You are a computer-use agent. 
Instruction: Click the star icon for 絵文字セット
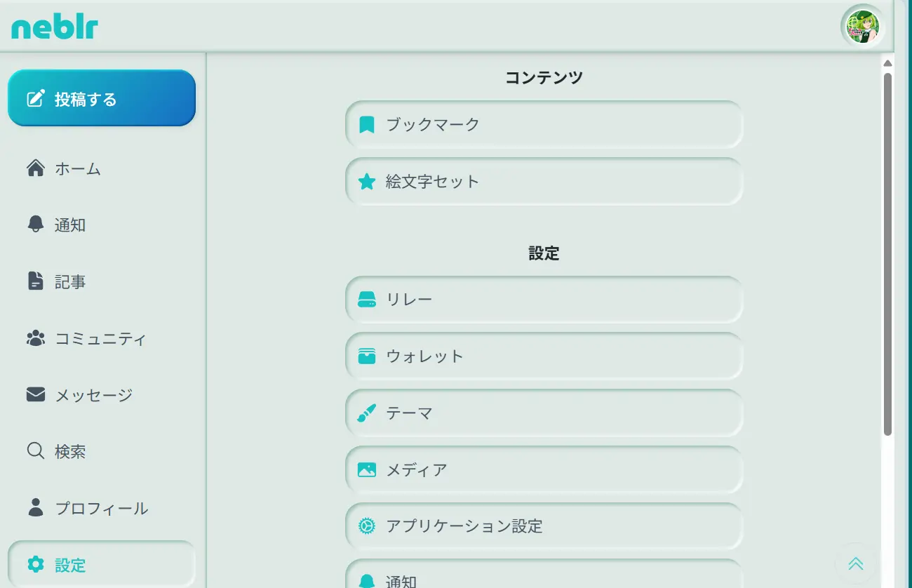coord(367,182)
